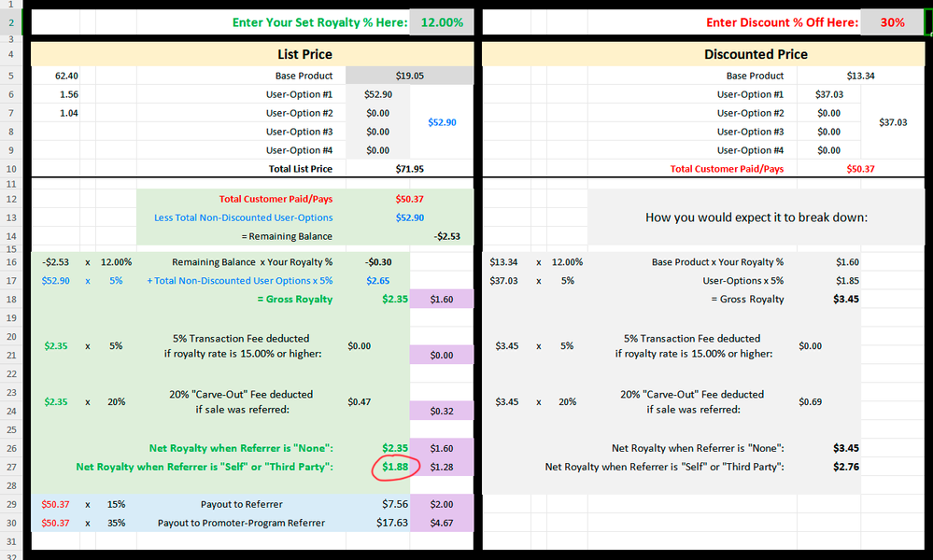Click the 12.00% set royalty input cell
Viewport: 933px width, 560px height.
[x=441, y=22]
